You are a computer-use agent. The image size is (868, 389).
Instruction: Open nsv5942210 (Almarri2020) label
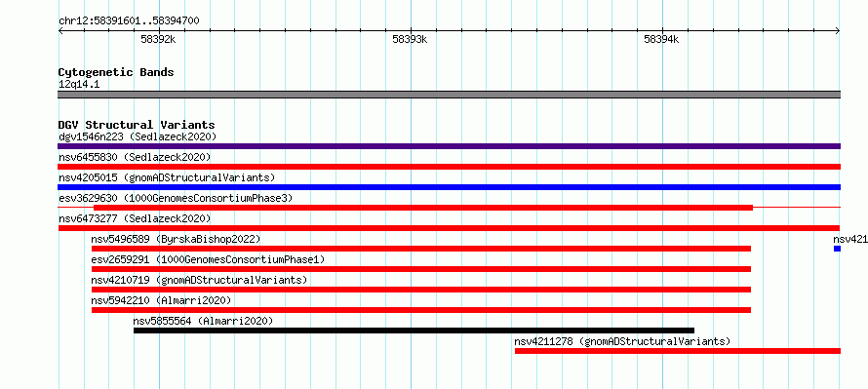[161, 300]
